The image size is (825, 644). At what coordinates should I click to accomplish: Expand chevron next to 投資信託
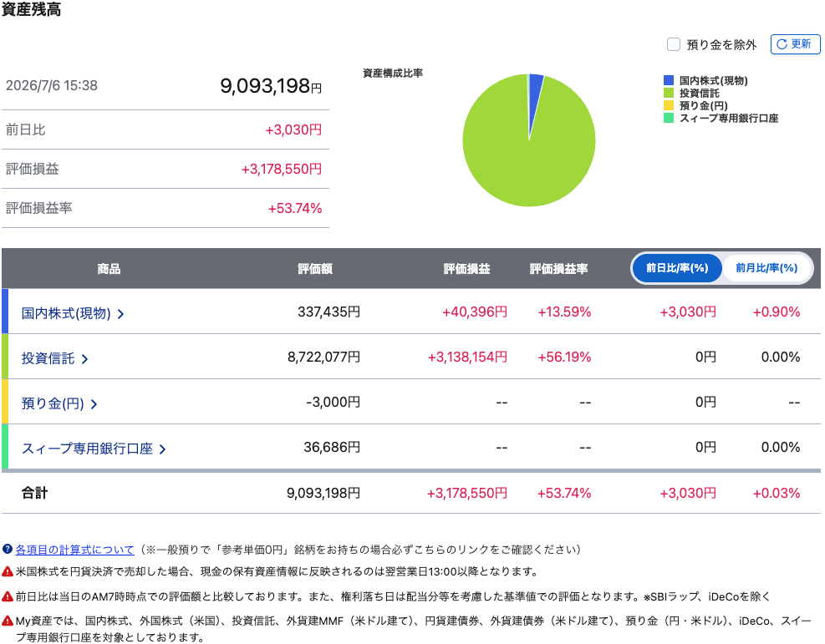click(x=84, y=359)
